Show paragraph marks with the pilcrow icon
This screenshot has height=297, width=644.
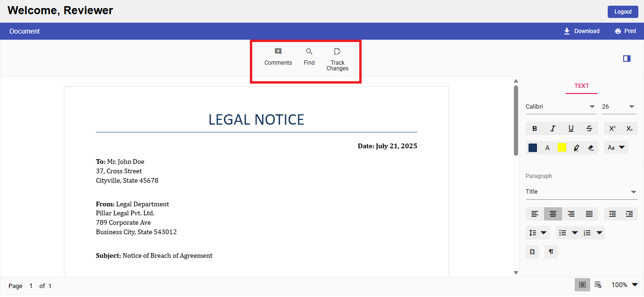[551, 251]
